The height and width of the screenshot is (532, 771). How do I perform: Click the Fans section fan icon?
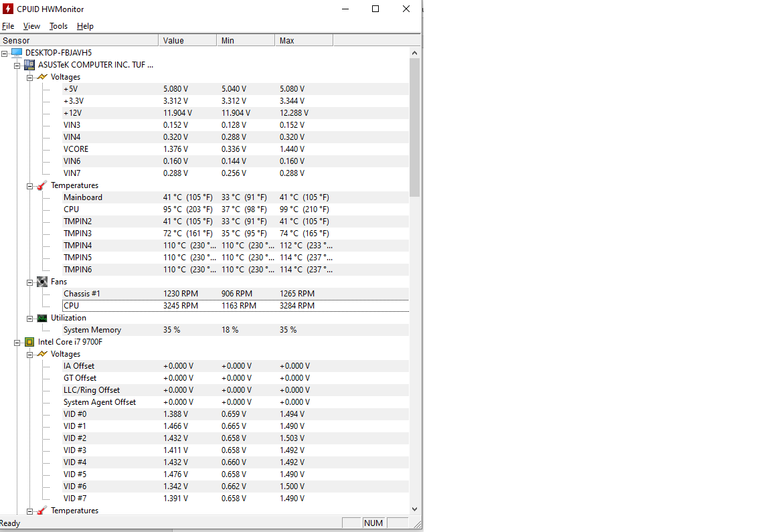tap(42, 282)
